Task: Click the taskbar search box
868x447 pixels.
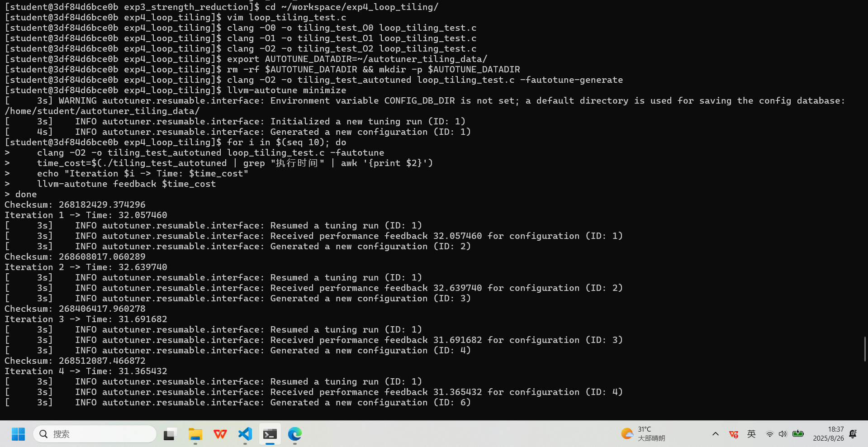Action: (x=95, y=434)
